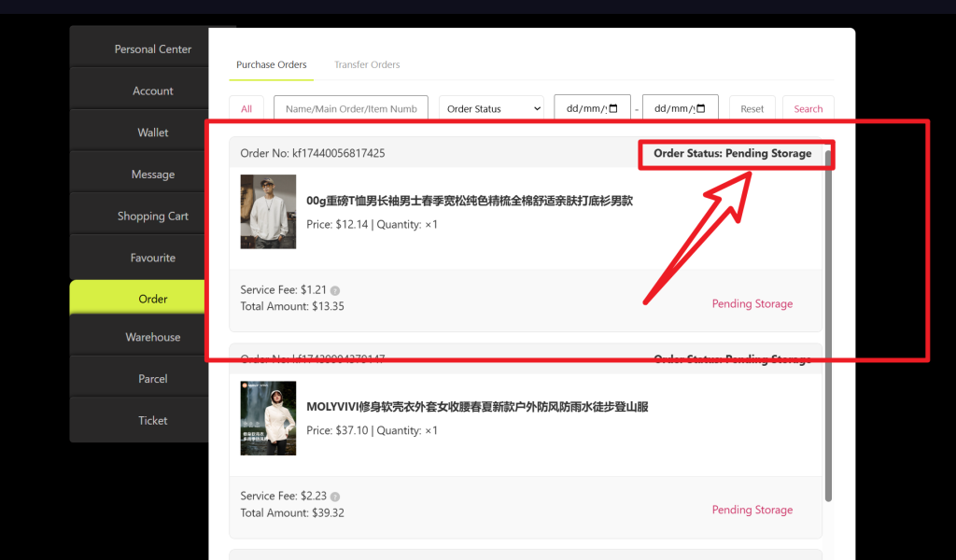The image size is (956, 560).
Task: Expand the Order Status dropdown
Action: tap(491, 108)
